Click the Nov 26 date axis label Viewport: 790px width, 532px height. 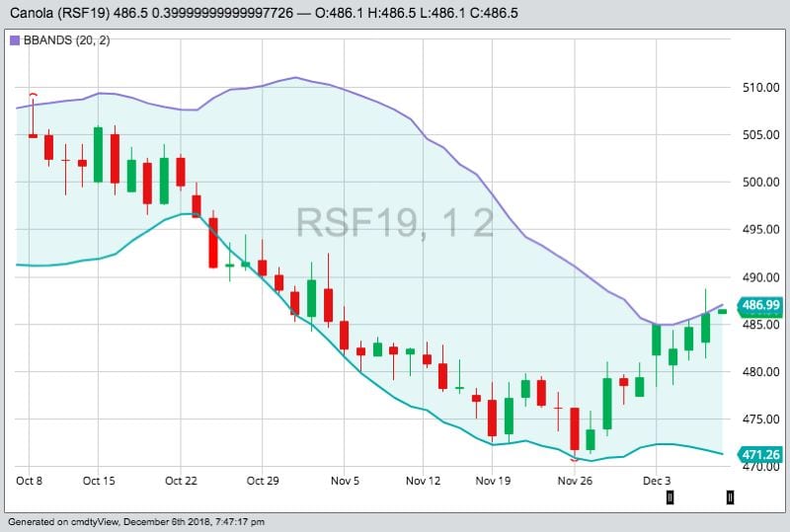pyautogui.click(x=575, y=481)
